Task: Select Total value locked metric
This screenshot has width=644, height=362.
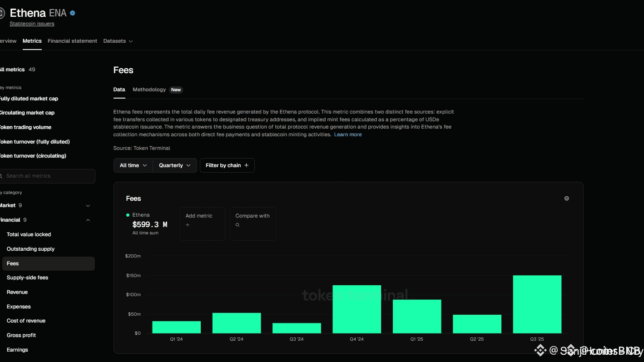Action: click(29, 234)
